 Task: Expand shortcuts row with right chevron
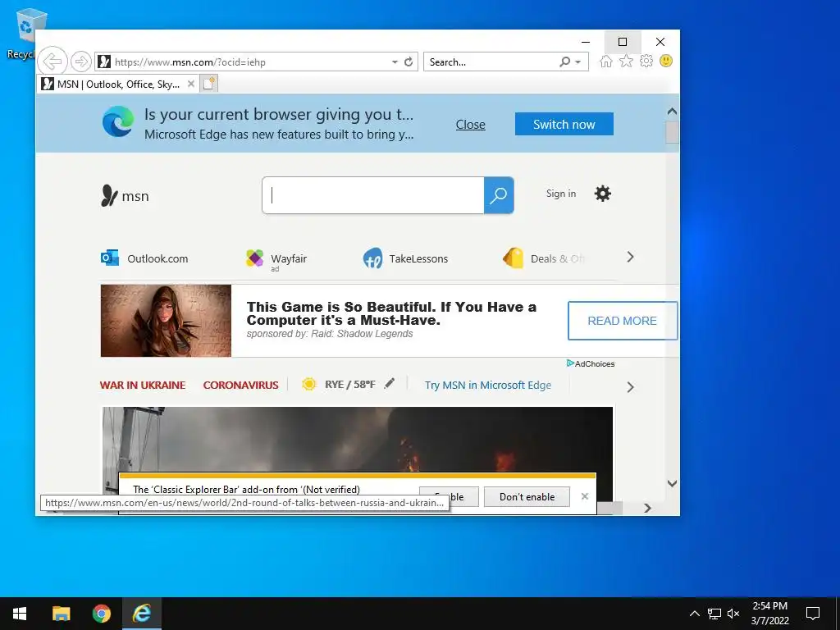pyautogui.click(x=631, y=257)
